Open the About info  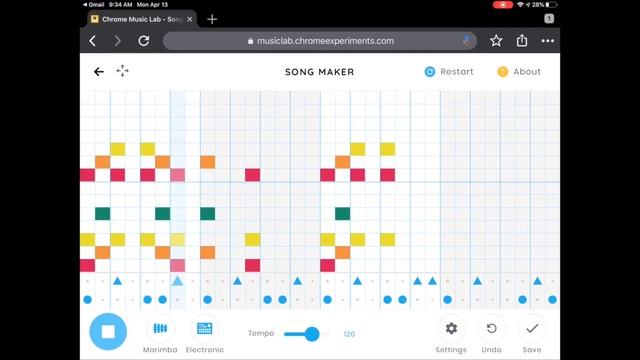[519, 72]
